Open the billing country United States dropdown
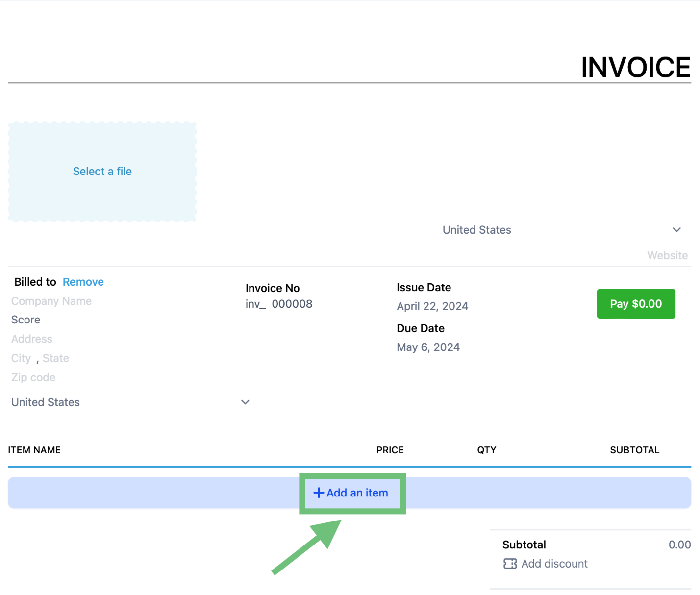The width and height of the screenshot is (700, 595). (x=130, y=402)
